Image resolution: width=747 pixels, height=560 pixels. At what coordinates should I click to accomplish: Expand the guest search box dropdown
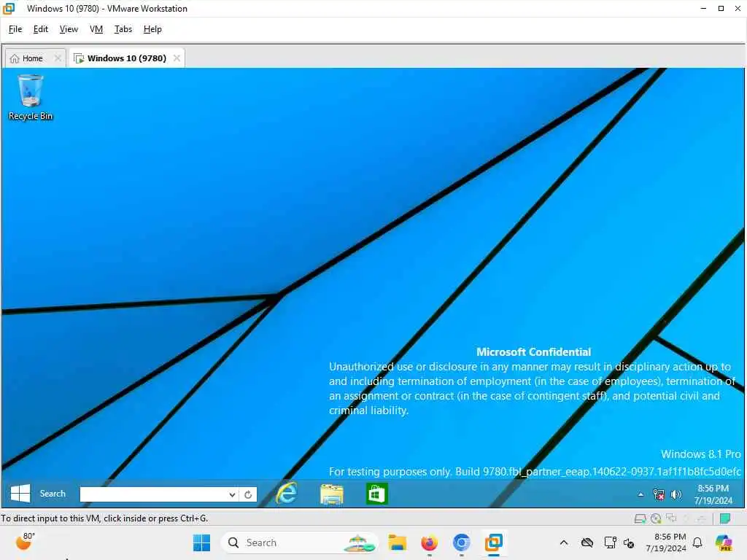pos(232,494)
